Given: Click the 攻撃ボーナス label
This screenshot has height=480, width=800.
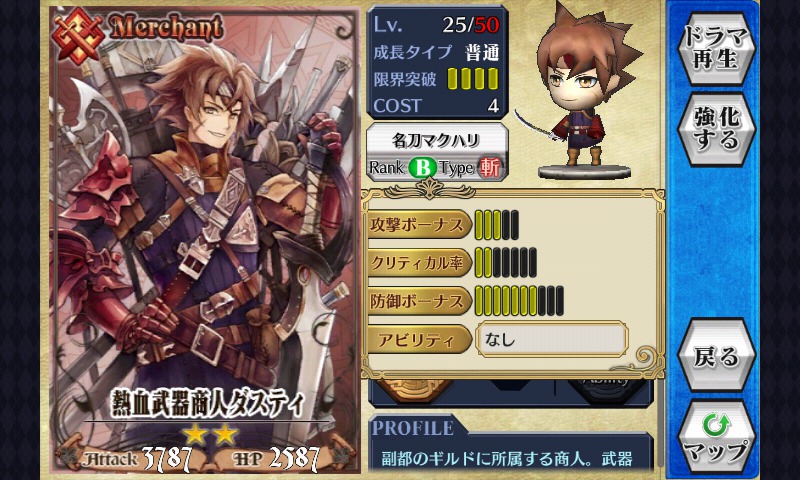Looking at the screenshot, I should [418, 225].
